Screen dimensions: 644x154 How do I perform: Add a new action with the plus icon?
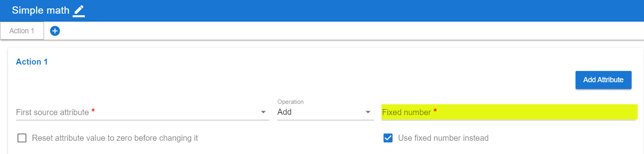coord(55,31)
